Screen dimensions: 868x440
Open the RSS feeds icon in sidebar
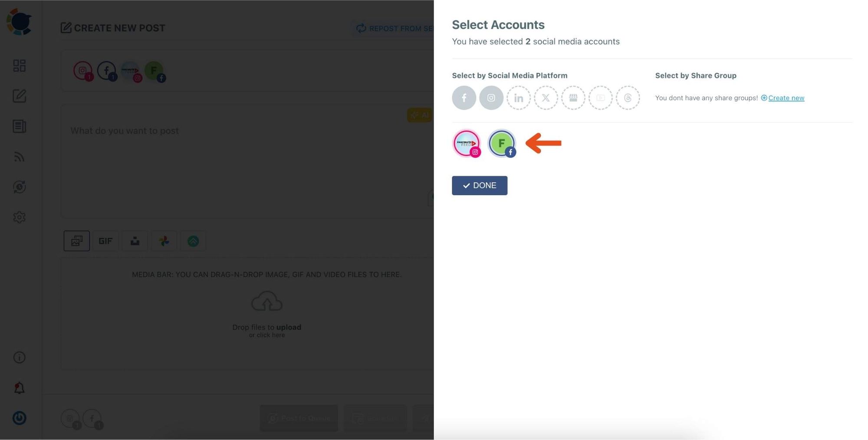click(20, 157)
